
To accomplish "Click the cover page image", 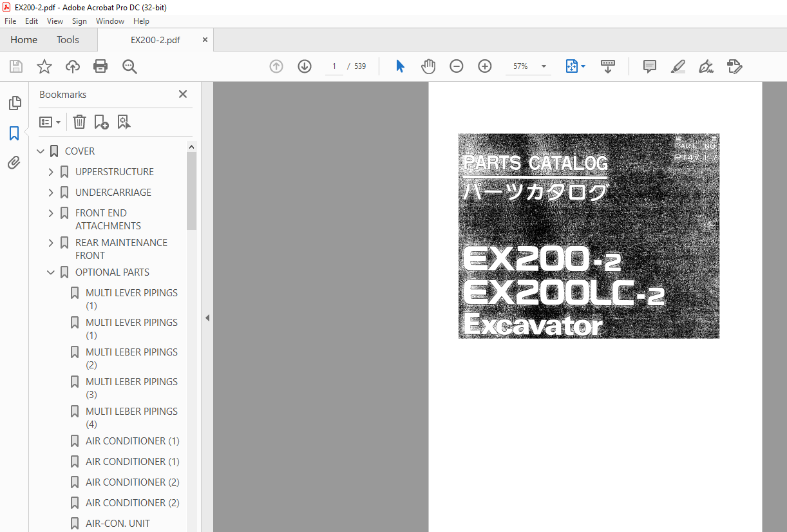I will [589, 236].
